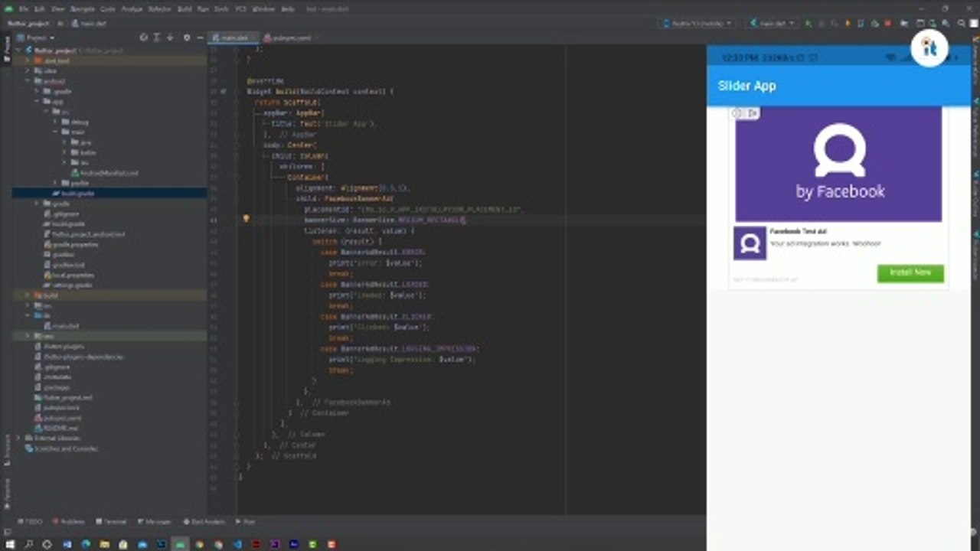Switch to the main.dart editor tab
The image size is (980, 551).
pyautogui.click(x=233, y=37)
